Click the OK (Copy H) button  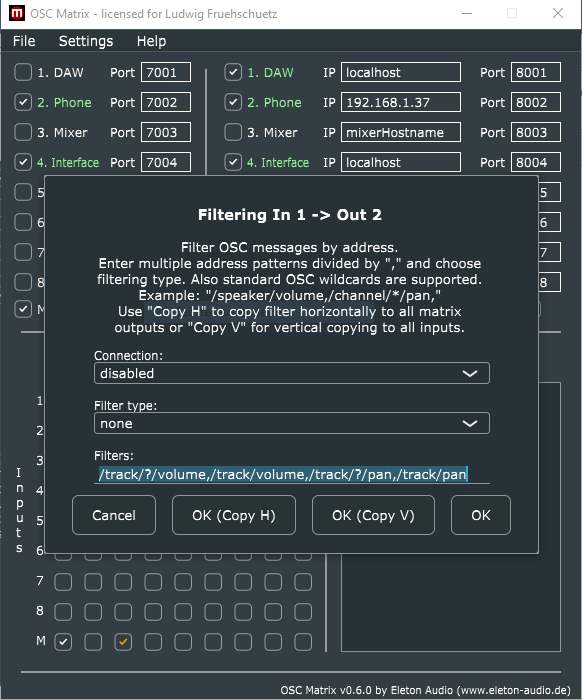point(234,515)
